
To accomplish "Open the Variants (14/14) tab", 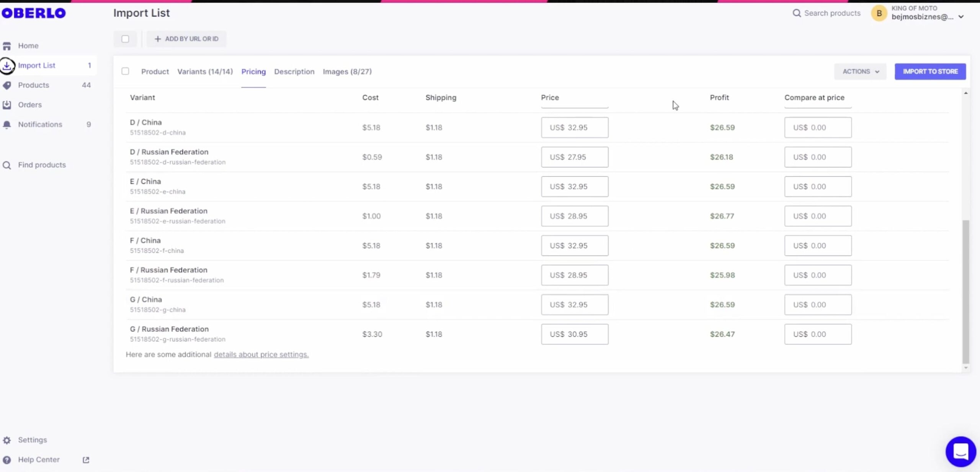I will click(x=205, y=72).
